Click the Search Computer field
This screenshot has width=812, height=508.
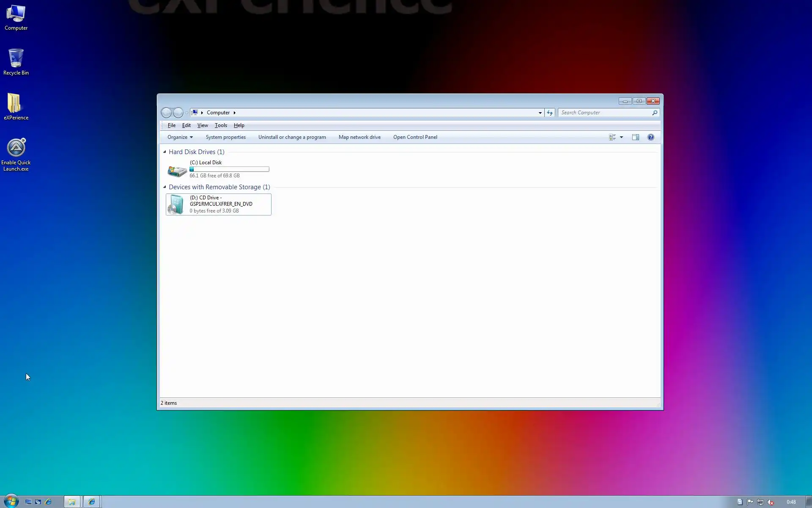tap(605, 113)
